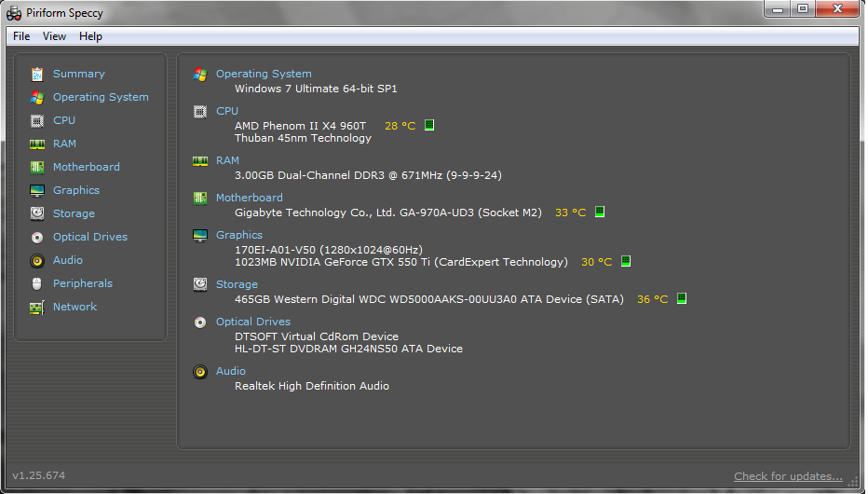The width and height of the screenshot is (868, 494).
Task: Click the Storage drive icon in summary panel
Action: tap(200, 284)
